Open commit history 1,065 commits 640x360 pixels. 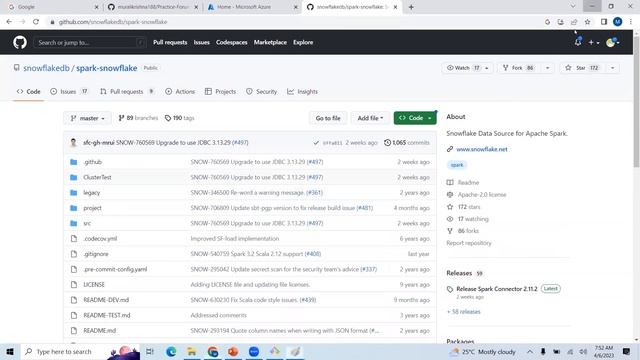coord(407,142)
